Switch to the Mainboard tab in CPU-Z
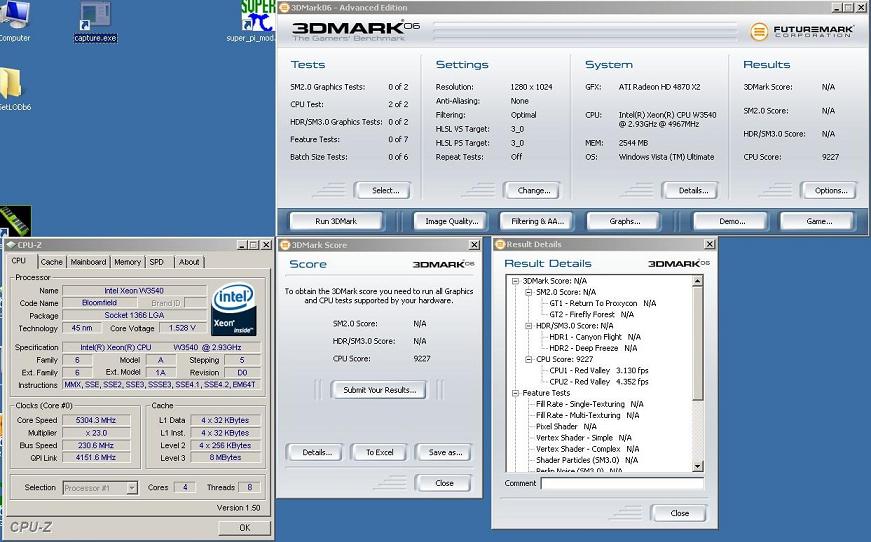Screen dimensions: 871x542 [88, 262]
